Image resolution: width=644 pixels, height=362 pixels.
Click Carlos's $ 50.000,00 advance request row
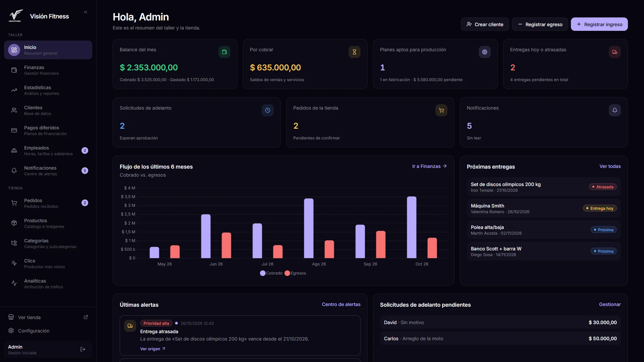point(500,339)
